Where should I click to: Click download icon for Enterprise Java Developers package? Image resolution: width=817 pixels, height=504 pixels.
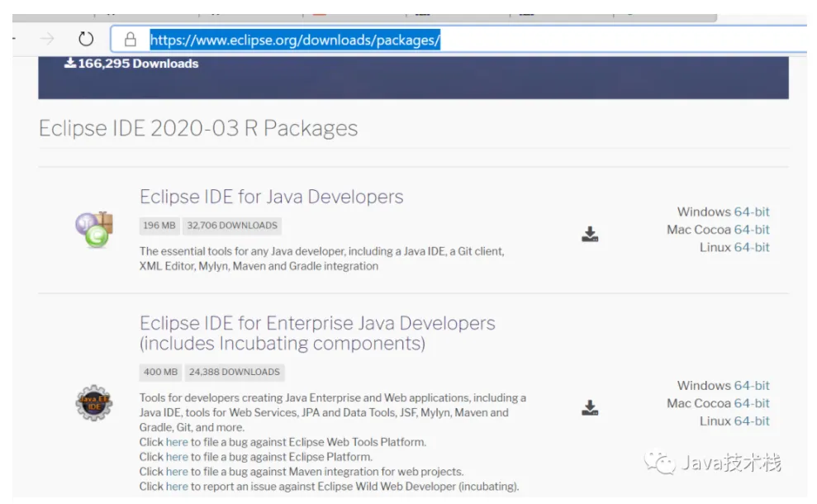[590, 407]
